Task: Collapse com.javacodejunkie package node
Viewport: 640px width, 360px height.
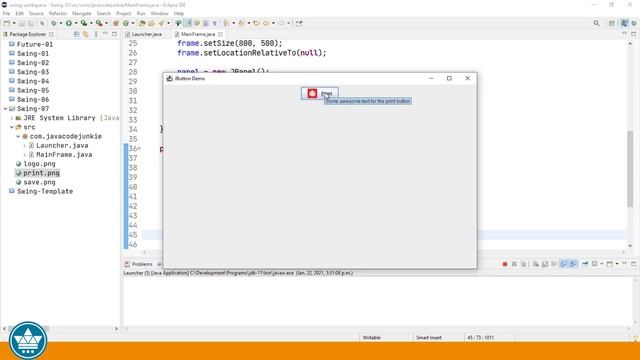Action: [x=18, y=136]
